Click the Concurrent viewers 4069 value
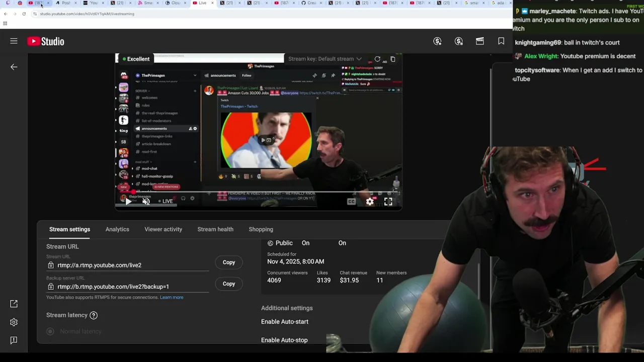The width and height of the screenshot is (644, 362). 274,280
